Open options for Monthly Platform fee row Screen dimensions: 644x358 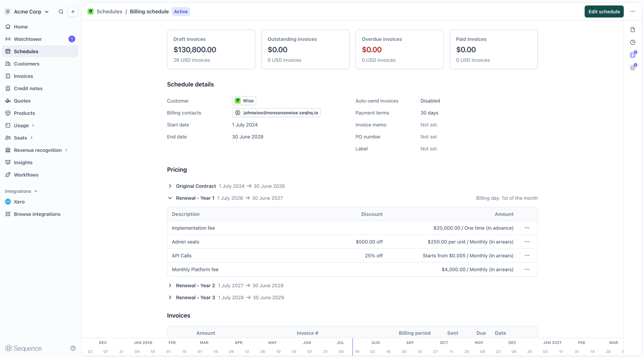[x=527, y=270]
